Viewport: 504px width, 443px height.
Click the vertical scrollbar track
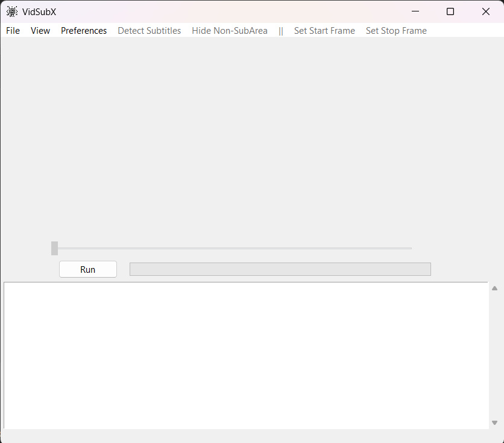click(494, 356)
